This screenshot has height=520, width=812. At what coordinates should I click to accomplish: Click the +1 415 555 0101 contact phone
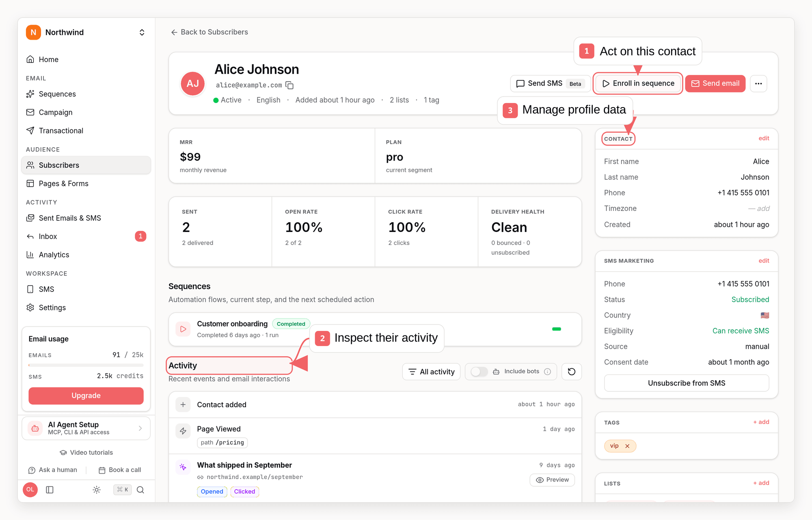click(743, 193)
